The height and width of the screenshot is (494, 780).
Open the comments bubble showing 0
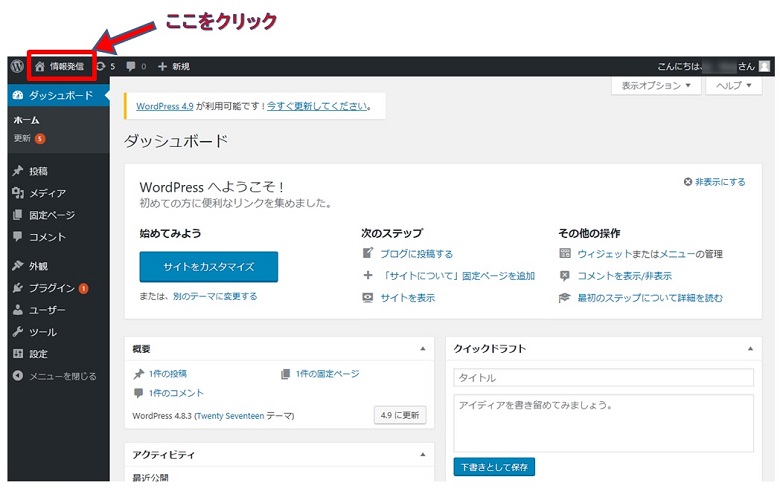(x=136, y=66)
